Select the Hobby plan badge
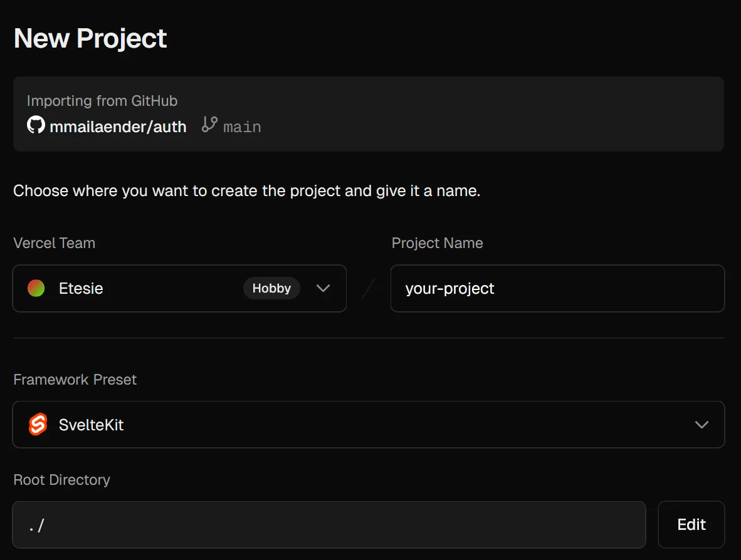Viewport: 741px width, 560px height. click(271, 288)
